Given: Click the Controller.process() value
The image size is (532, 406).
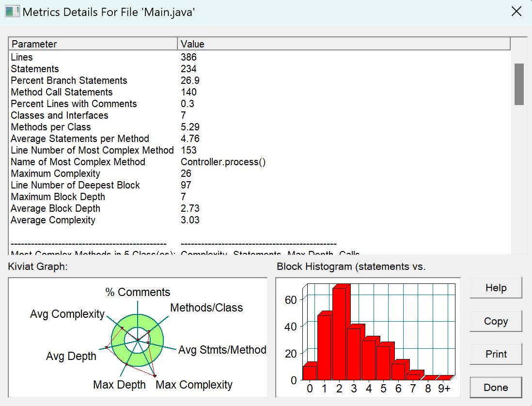Looking at the screenshot, I should click(223, 162).
